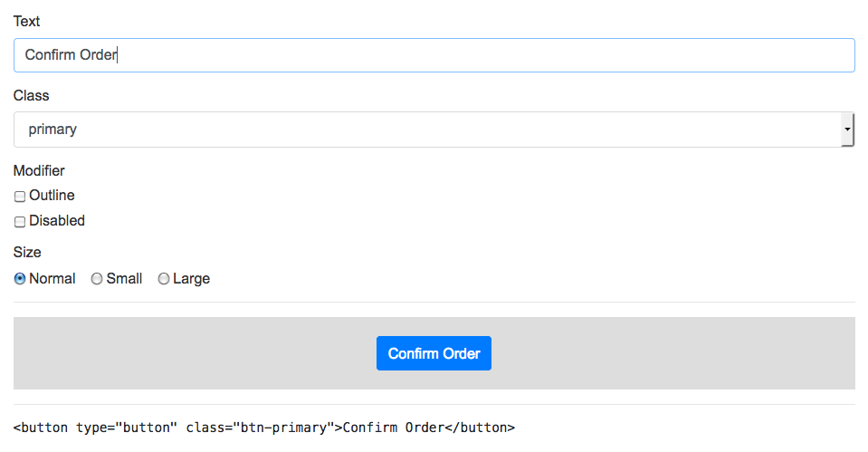Select the Large size radio button
Screen dimensions: 868x452
tap(163, 279)
